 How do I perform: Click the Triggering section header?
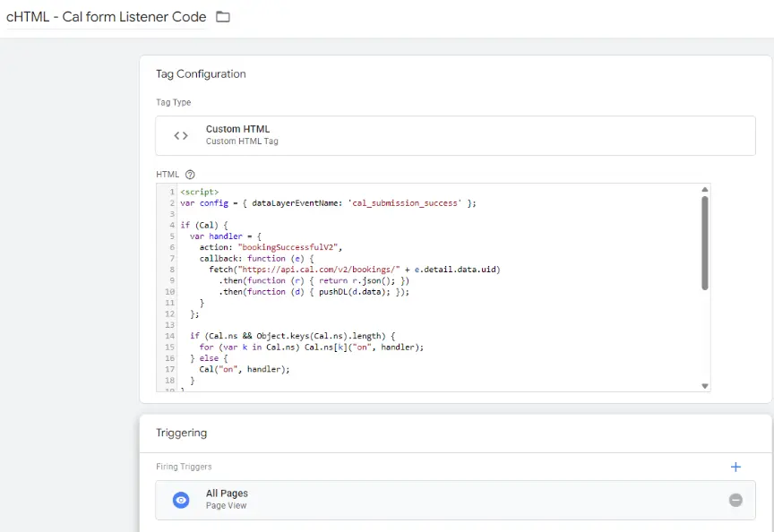tap(181, 433)
